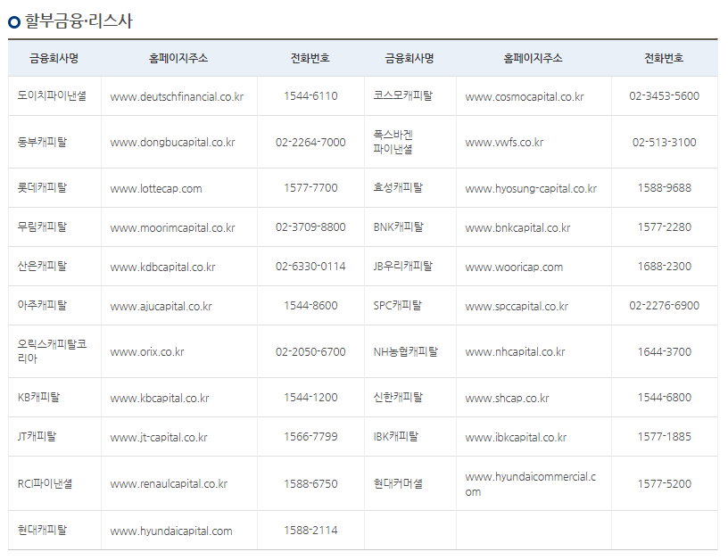Click phone number 02-2276-6900
Image resolution: width=728 pixels, height=560 pixels.
664,306
